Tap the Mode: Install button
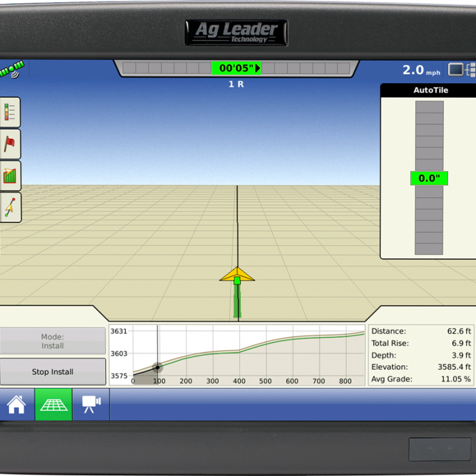The height and width of the screenshot is (476, 476). click(x=53, y=341)
